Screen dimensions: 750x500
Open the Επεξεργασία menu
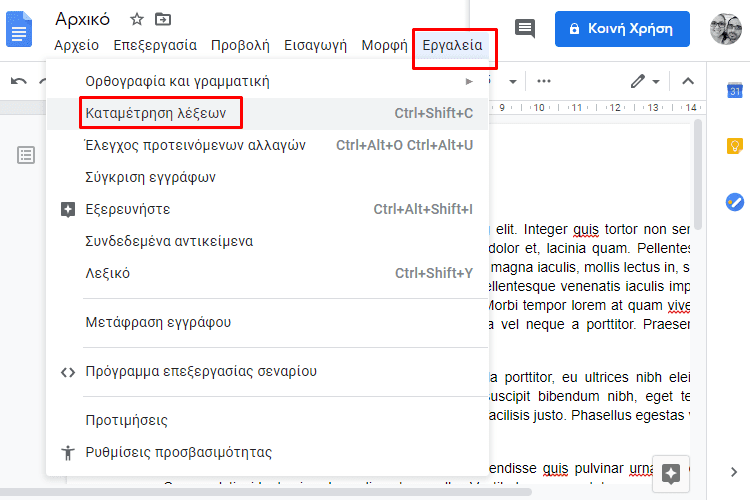[x=155, y=45]
